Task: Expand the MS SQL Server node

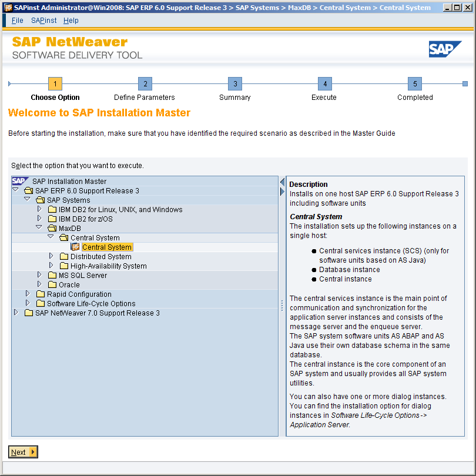Action: coord(39,275)
